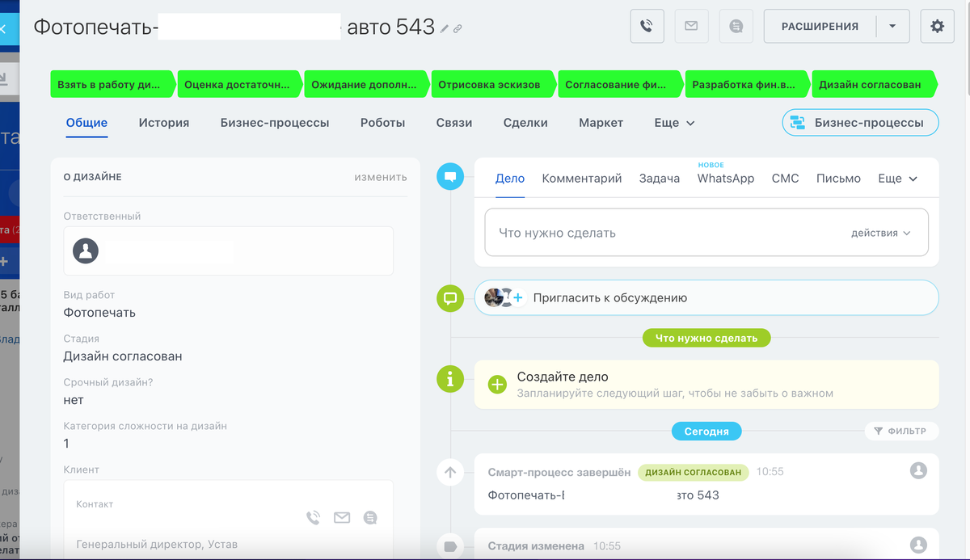The height and width of the screenshot is (560, 970).
Task: Open the chat bubble icon in header
Action: point(736,26)
